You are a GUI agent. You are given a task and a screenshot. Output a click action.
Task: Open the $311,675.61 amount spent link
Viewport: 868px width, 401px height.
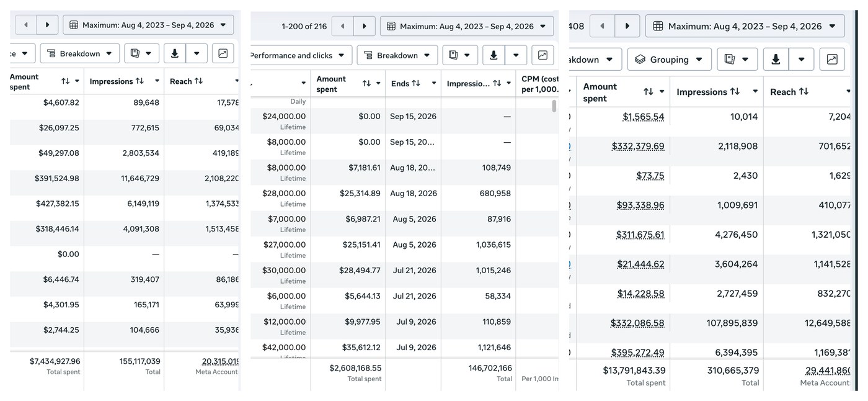click(640, 235)
